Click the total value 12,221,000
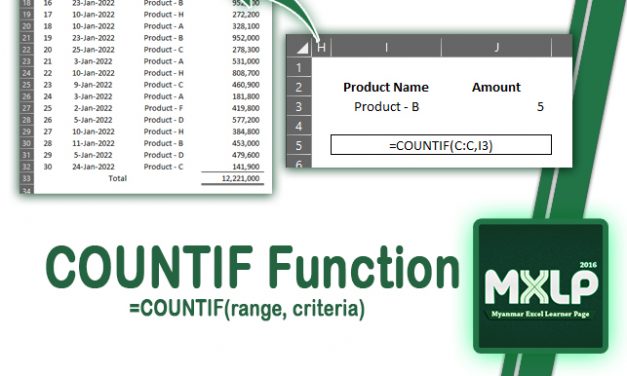The width and height of the screenshot is (627, 376). 240,178
